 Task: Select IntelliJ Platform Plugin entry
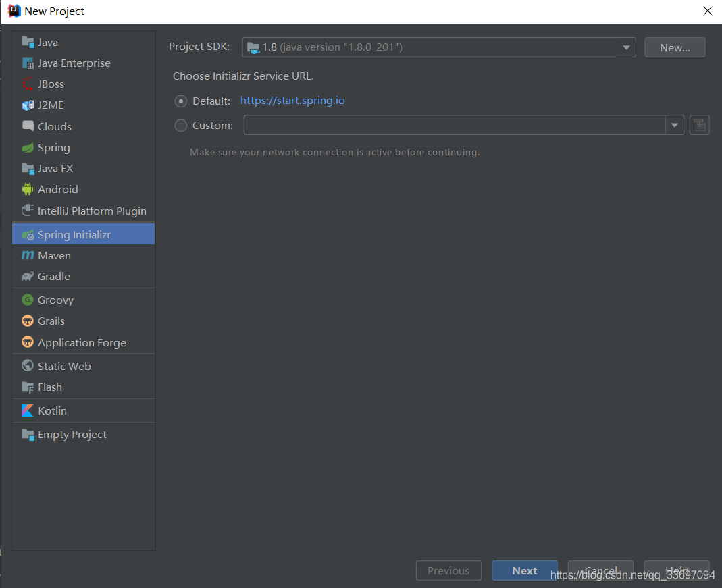click(x=83, y=211)
